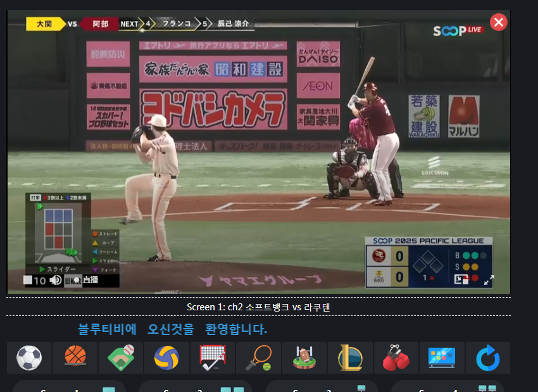
Task: Open the ice hockey category
Action: click(213, 358)
